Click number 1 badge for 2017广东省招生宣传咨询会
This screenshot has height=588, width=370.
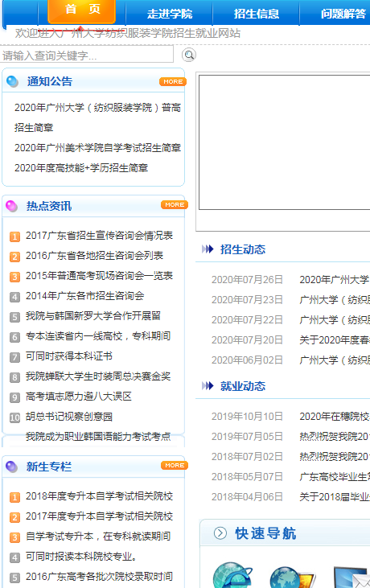[14, 236]
